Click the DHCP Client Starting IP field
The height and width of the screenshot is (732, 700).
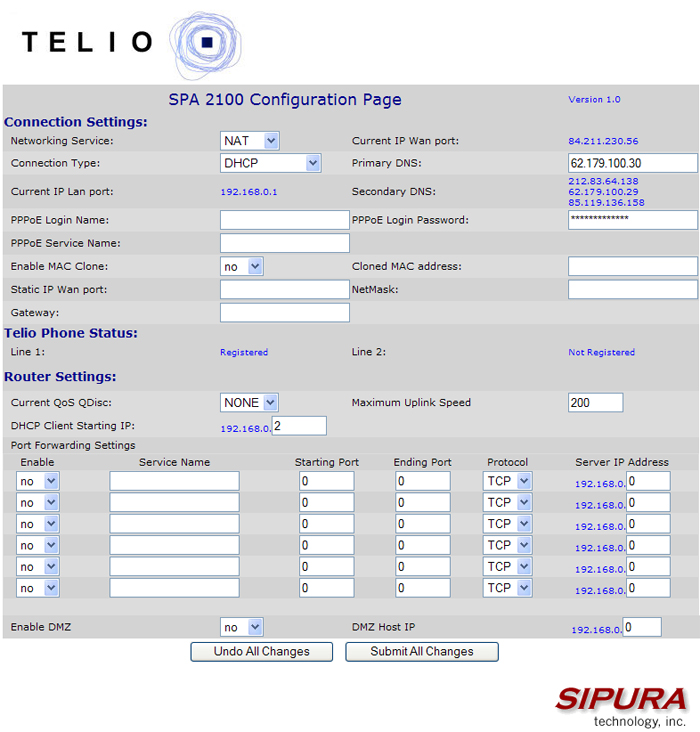coord(299,426)
